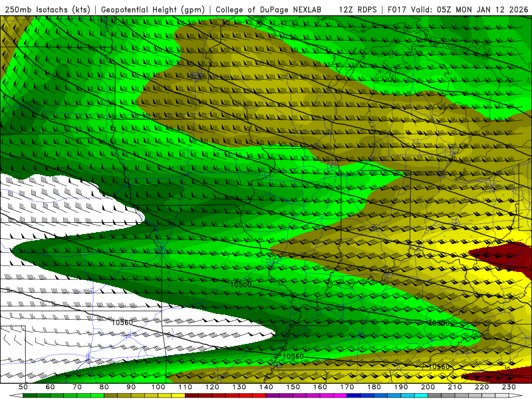The image size is (532, 399).
Task: Click the colorbar label '140'
Action: point(266,387)
